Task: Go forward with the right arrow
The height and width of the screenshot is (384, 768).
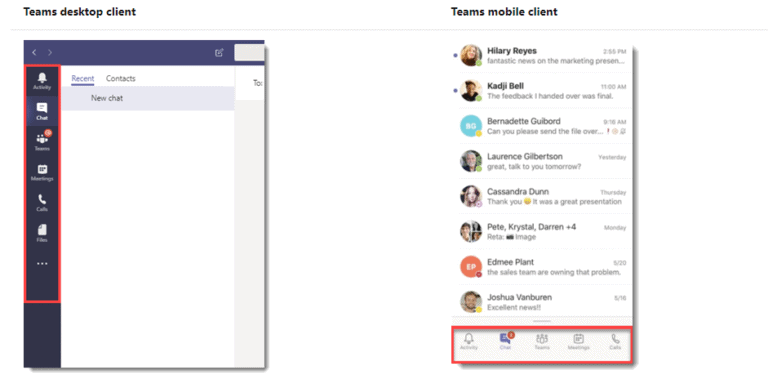Action: coord(50,52)
